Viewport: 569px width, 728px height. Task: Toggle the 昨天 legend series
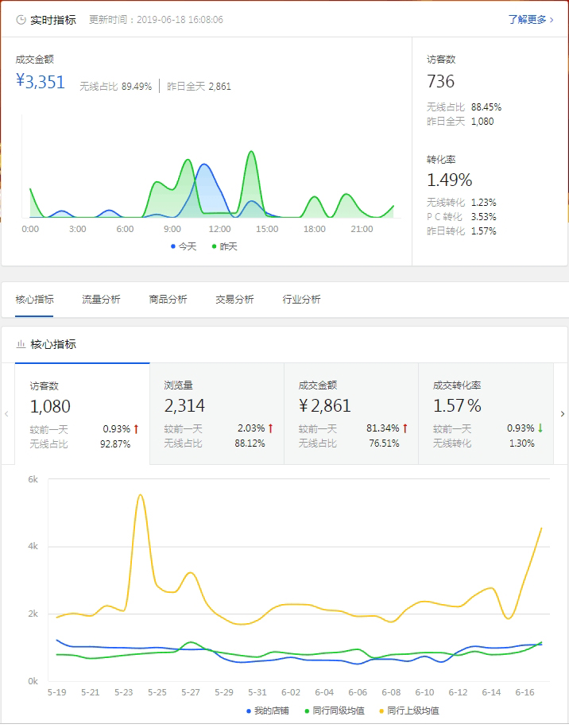point(224,246)
